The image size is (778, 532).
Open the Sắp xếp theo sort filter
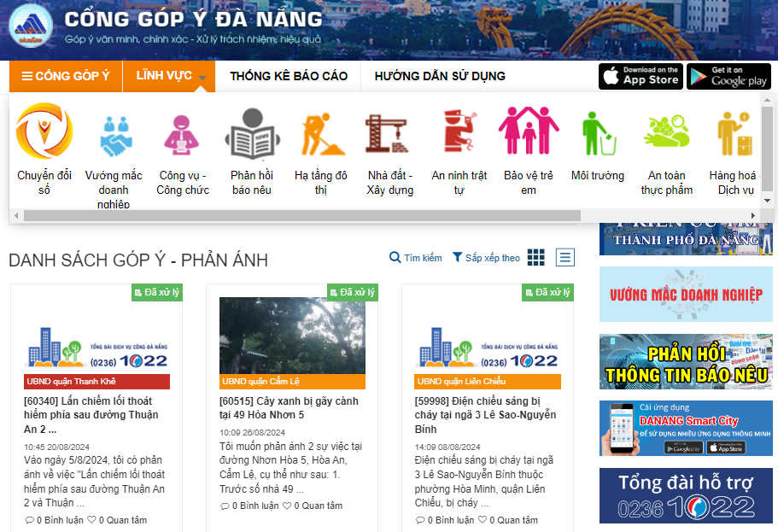[486, 258]
